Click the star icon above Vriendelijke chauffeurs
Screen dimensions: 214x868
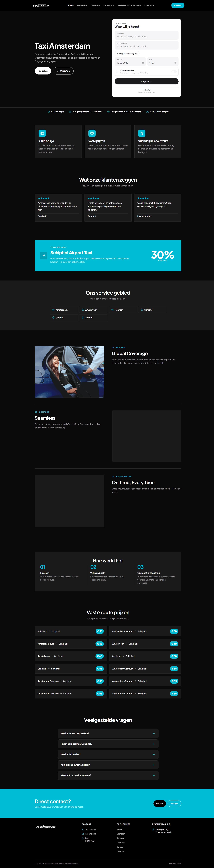coord(142,133)
